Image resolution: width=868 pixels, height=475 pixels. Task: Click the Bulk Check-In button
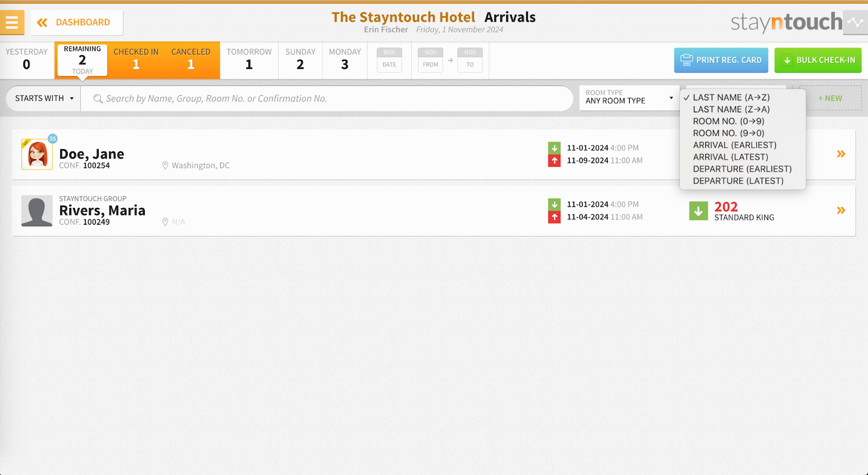[x=818, y=60]
